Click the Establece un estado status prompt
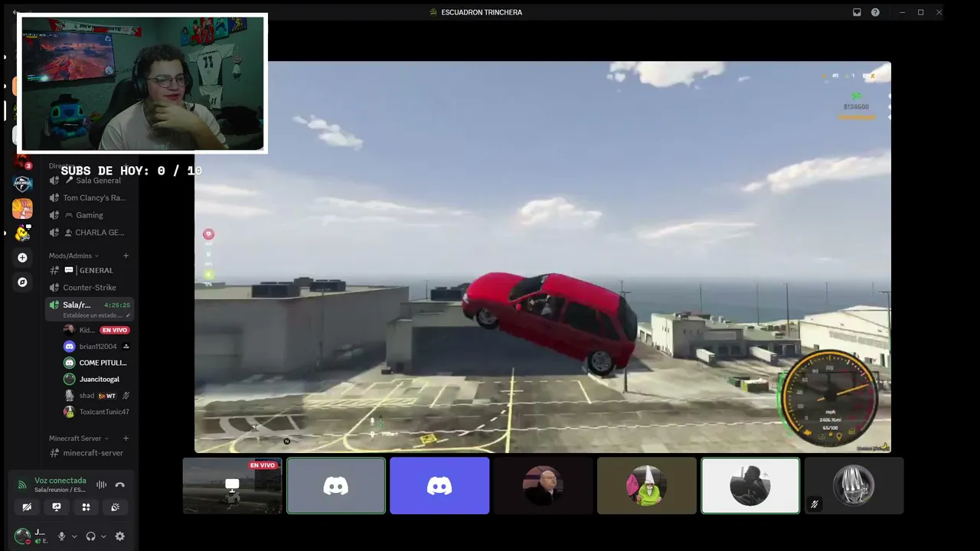The width and height of the screenshot is (980, 551). pyautogui.click(x=93, y=315)
